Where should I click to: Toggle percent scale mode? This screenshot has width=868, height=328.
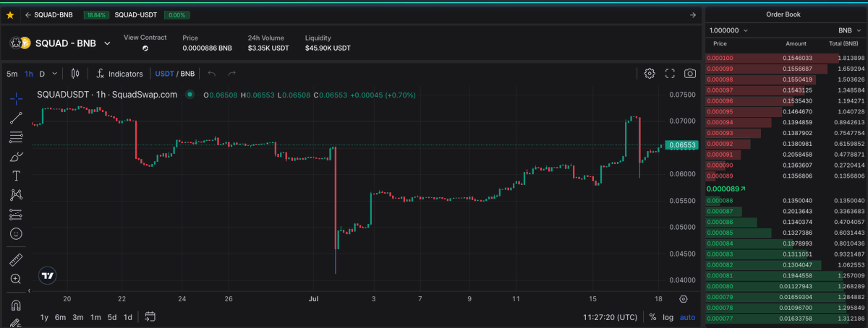point(652,317)
